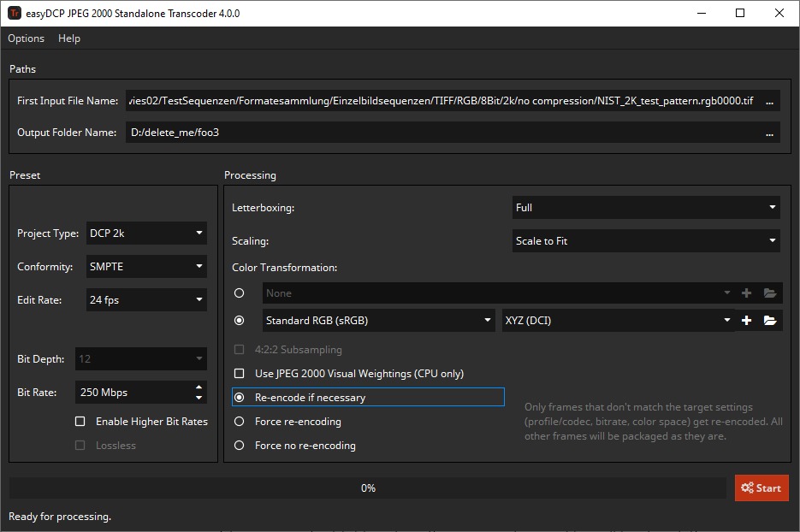This screenshot has height=532, width=800.
Task: Browse for the Output Folder
Action: 769,133
